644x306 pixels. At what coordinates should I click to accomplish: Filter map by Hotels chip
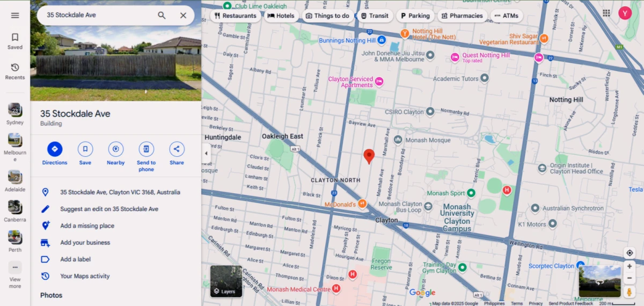tap(281, 16)
